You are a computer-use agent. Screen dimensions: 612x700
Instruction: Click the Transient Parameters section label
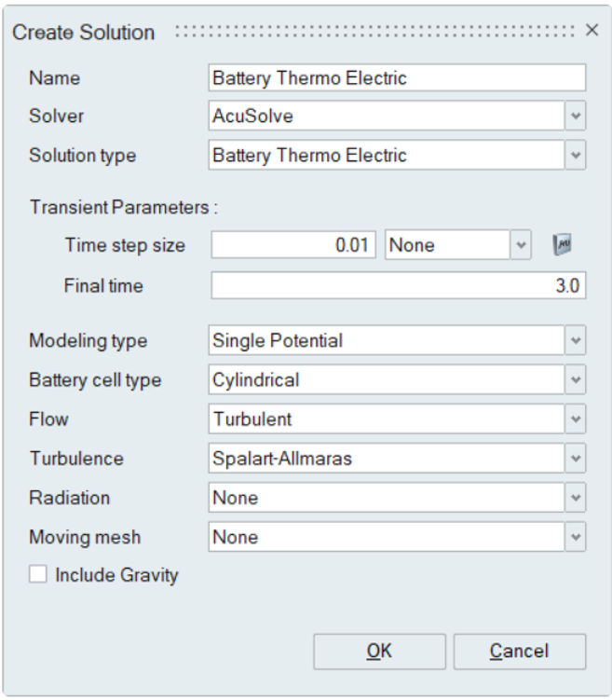pos(122,207)
